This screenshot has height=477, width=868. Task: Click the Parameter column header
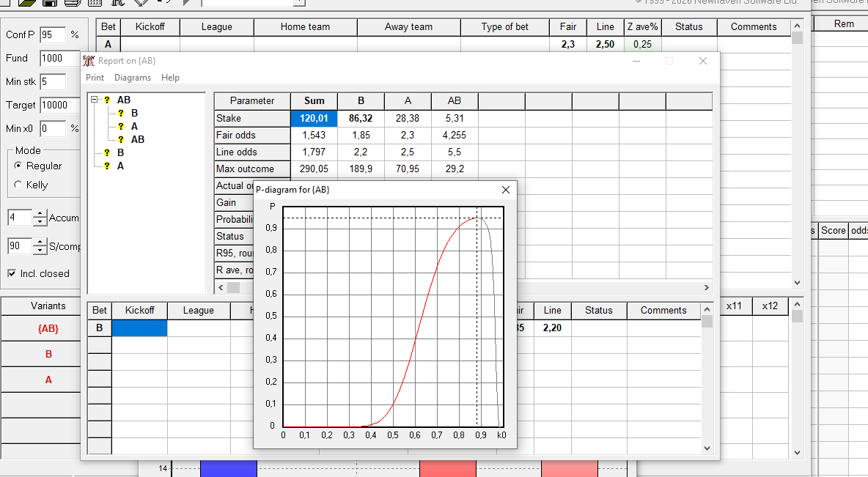coord(252,100)
